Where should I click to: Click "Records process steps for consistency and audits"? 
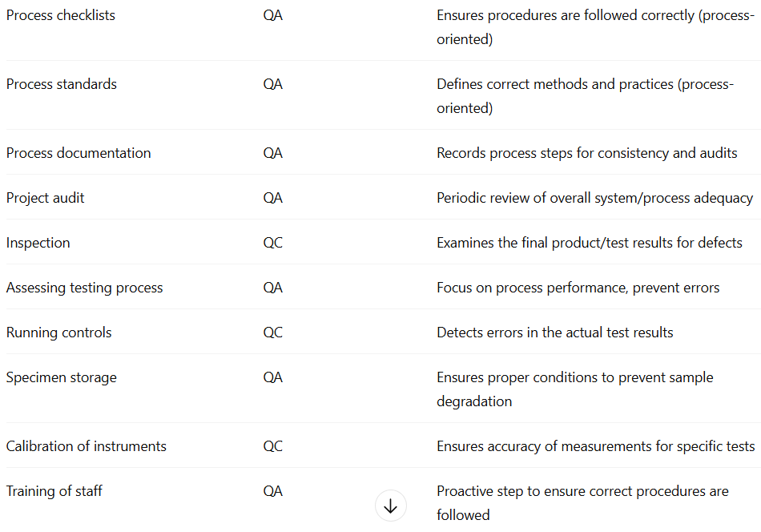click(x=587, y=153)
